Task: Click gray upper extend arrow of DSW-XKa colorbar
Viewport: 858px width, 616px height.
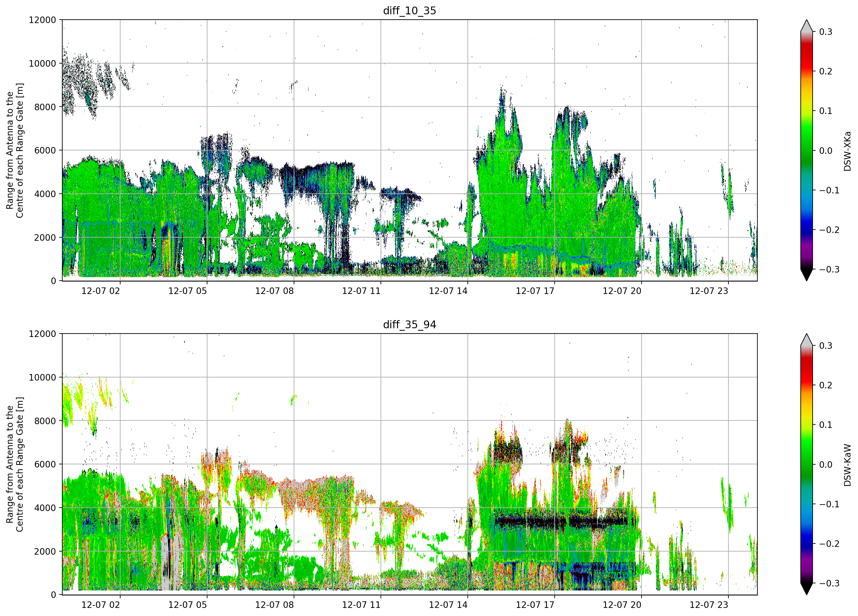Action: (807, 26)
